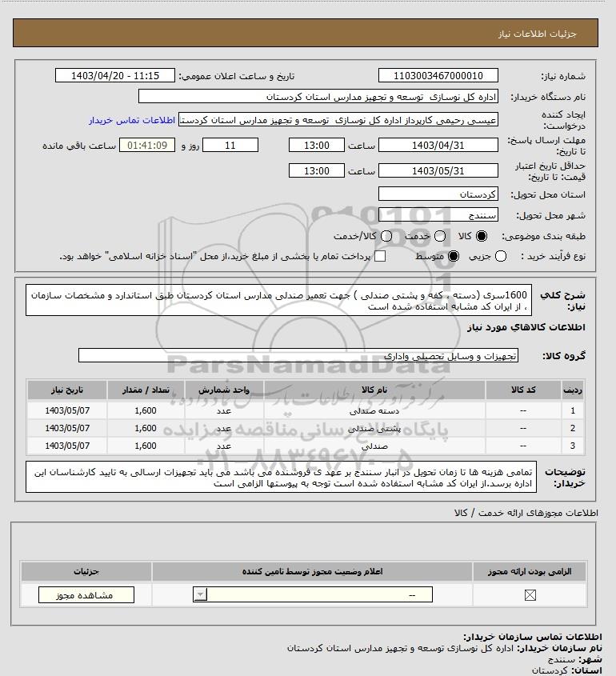Toggle the اسناد خزانه اسلامی payment checkbox
Viewport: 616px width, 676px height.
point(380,257)
